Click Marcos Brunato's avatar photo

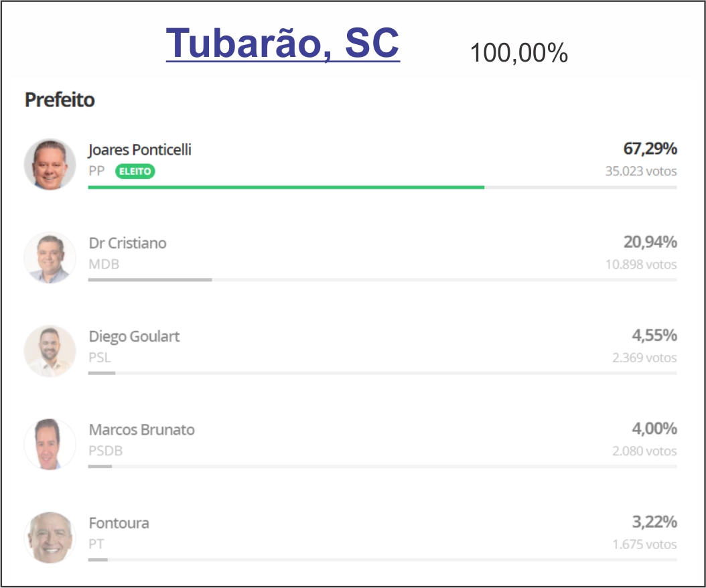pyautogui.click(x=50, y=445)
